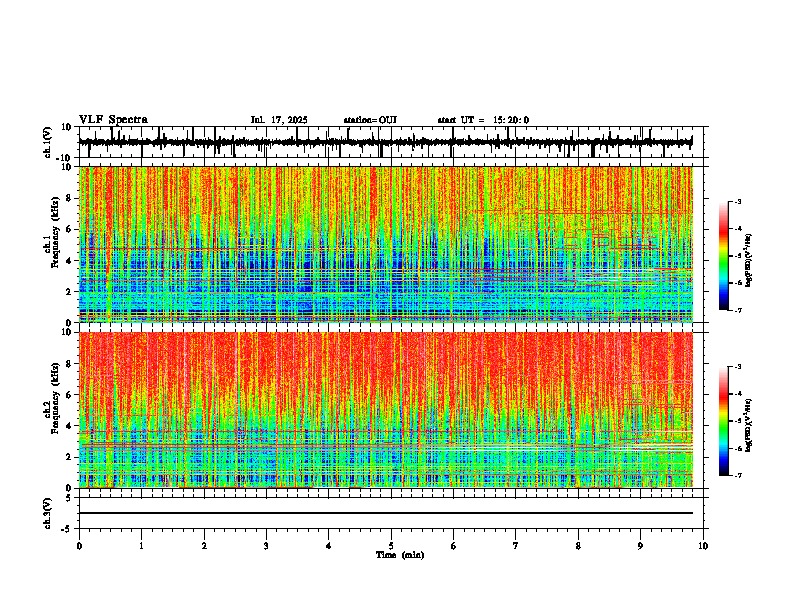Click time-axis tick label "7" minutes
This screenshot has width=792, height=612.
coord(516,546)
